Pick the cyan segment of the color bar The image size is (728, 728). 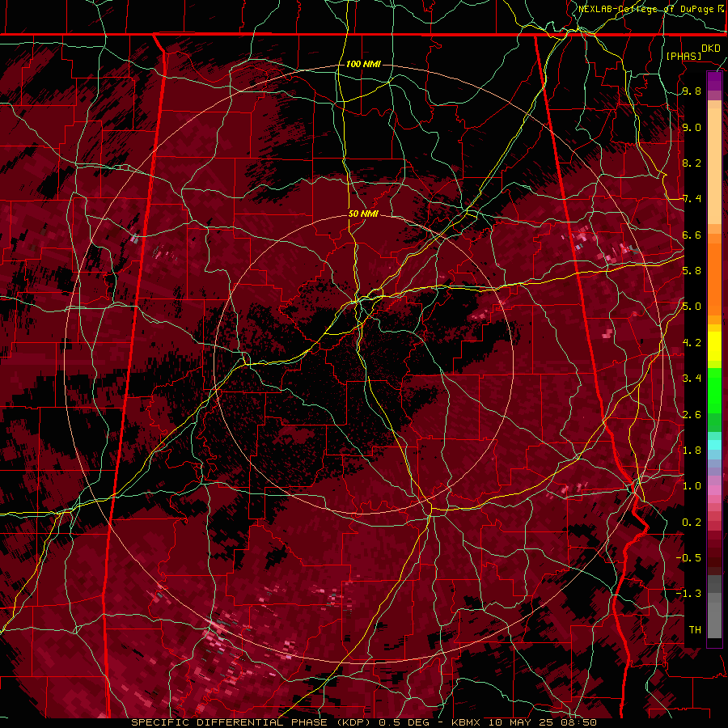pos(714,445)
